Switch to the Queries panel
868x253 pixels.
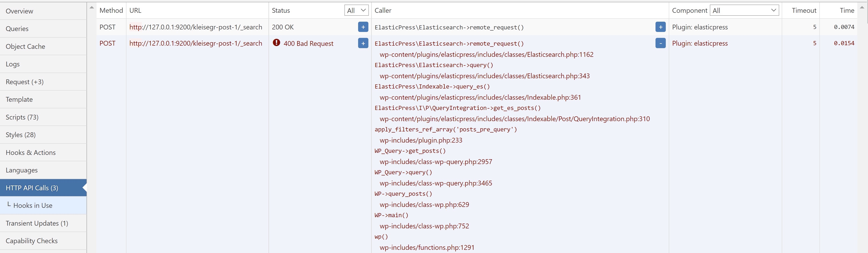17,28
